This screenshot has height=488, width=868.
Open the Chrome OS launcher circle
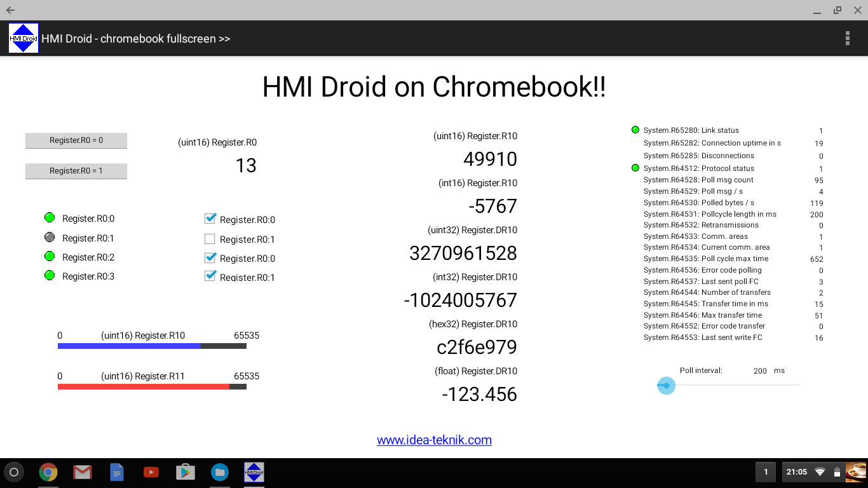coord(14,472)
